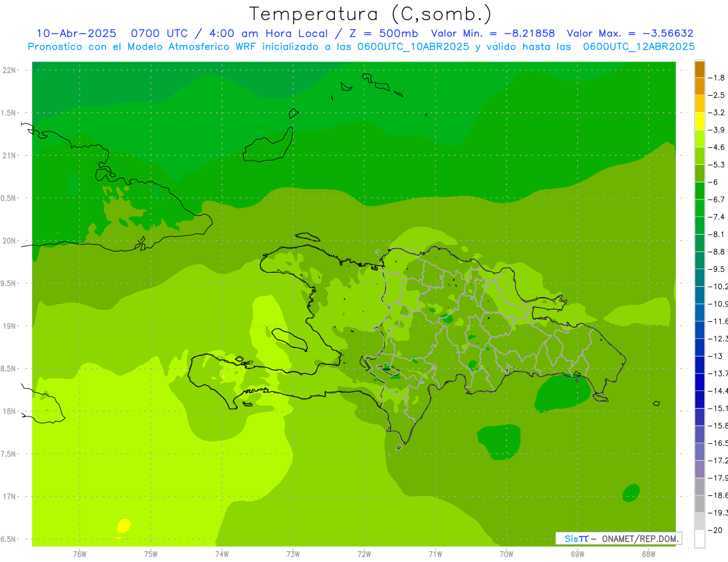Click the "Valor Max. = -3.56632" readout
The image size is (728, 562).
tap(629, 33)
